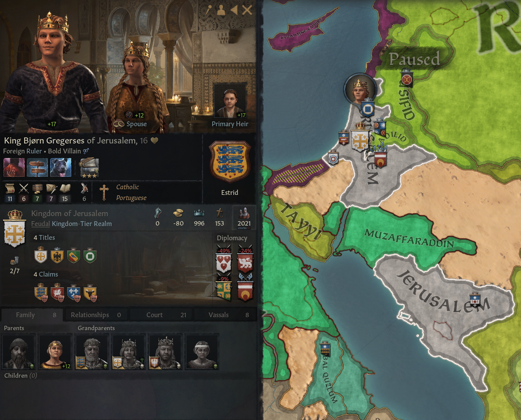Click the Catholic faith cross icon
Viewport: 521px width, 420px height.
coord(104,192)
